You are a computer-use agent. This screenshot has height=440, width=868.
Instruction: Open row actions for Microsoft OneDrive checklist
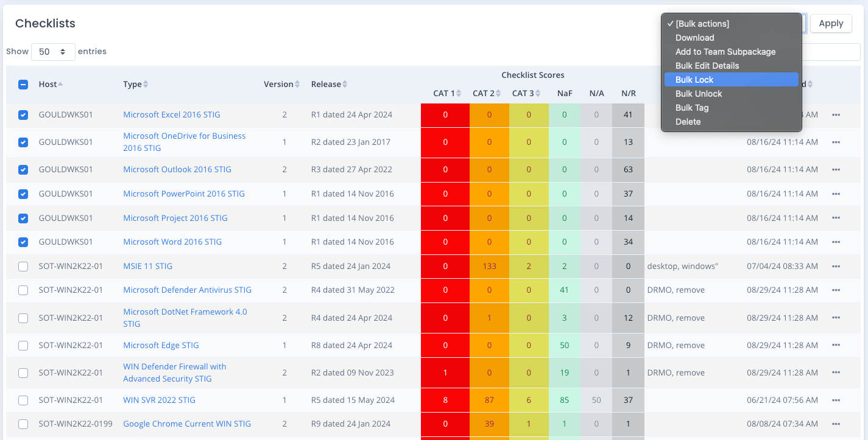point(836,142)
